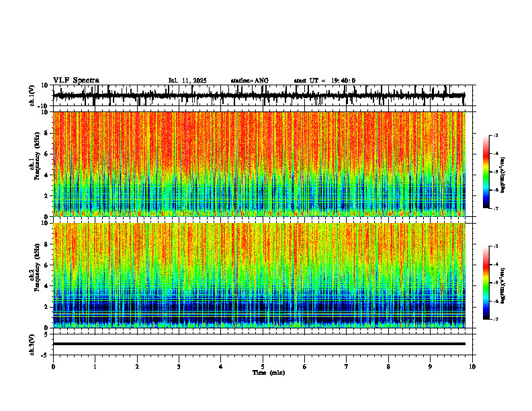Click inside the ch.1 spectrogram panel
The height and width of the screenshot is (411, 532).
click(259, 164)
